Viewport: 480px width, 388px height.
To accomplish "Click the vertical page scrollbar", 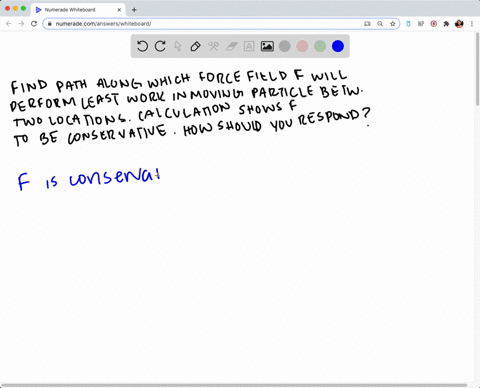I will (x=477, y=69).
